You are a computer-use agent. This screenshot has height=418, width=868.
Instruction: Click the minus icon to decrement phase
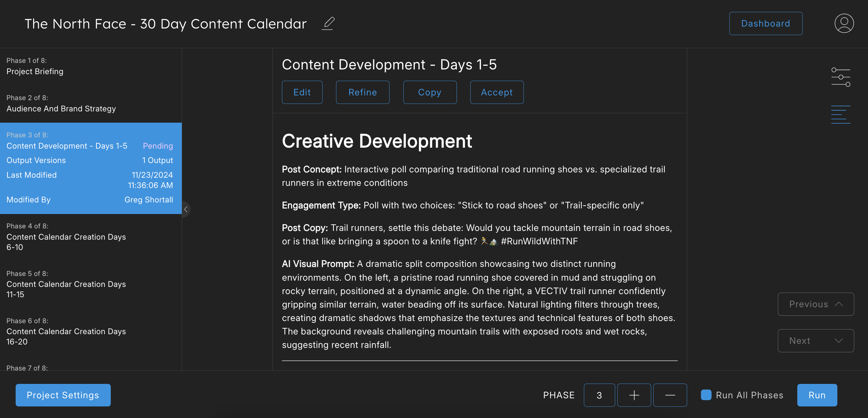click(670, 395)
